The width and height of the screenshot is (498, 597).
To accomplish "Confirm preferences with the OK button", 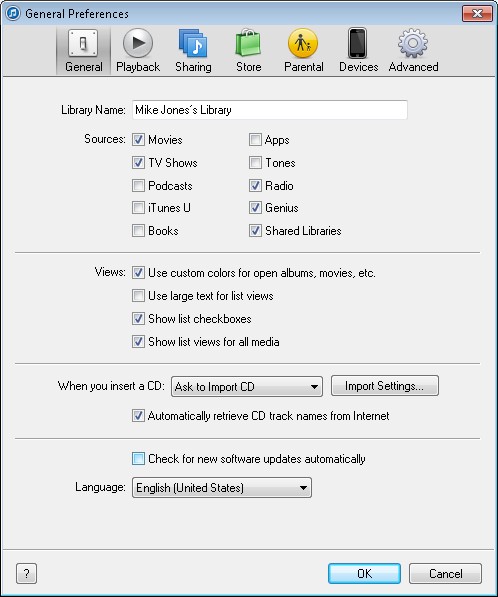I will click(364, 573).
